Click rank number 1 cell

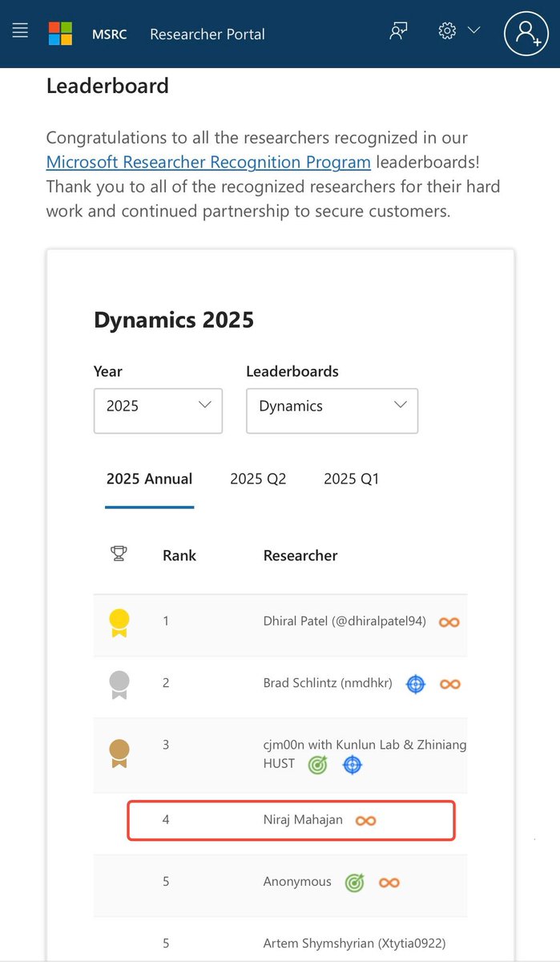pyautogui.click(x=166, y=621)
